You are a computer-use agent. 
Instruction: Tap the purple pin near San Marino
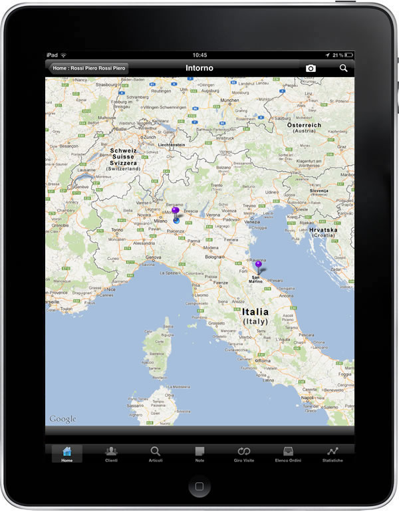click(x=259, y=265)
